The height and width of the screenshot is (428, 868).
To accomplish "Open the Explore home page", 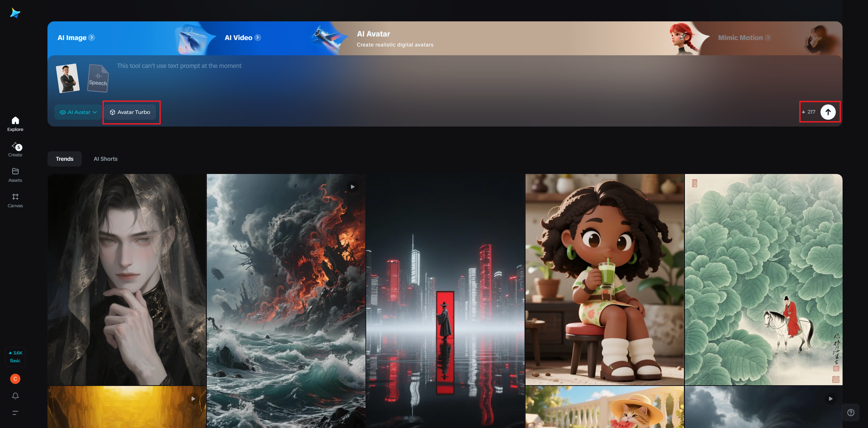I will [x=15, y=123].
